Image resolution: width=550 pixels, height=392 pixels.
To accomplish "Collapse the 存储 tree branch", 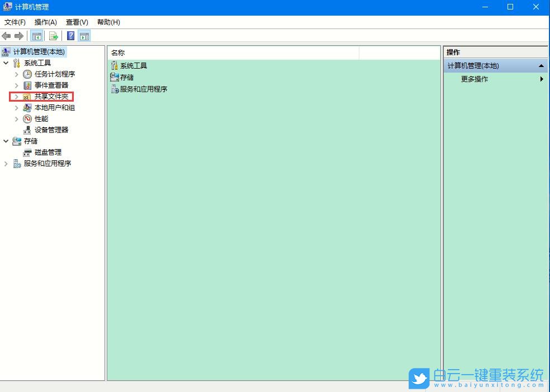I will pos(6,141).
